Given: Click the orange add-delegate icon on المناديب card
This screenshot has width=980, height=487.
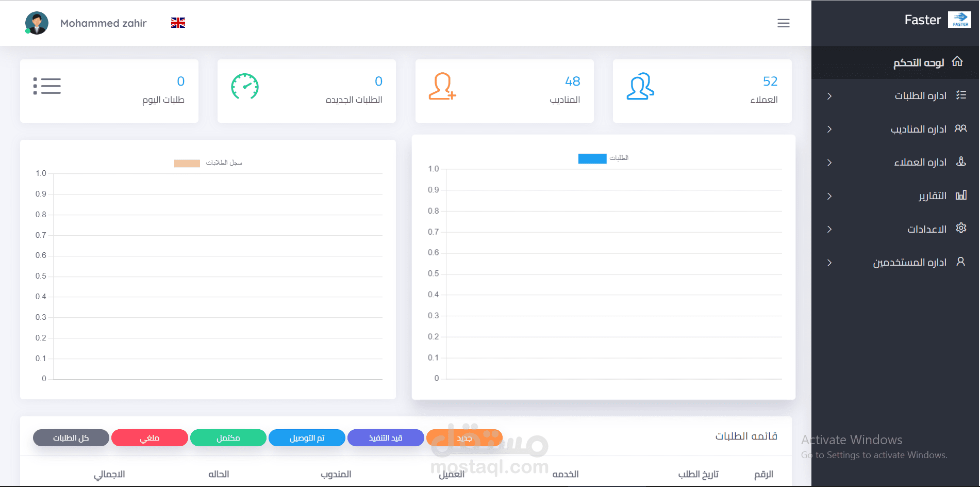Looking at the screenshot, I should point(442,89).
